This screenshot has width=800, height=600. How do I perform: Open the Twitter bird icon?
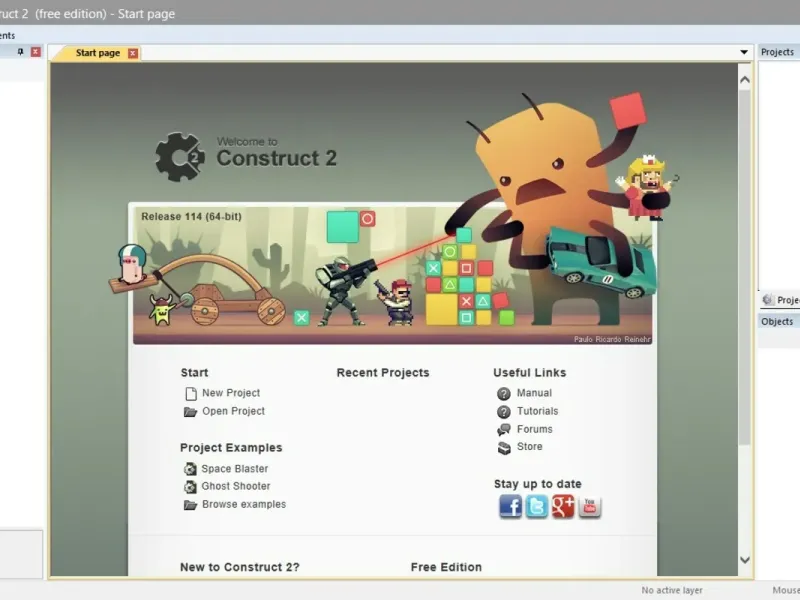pyautogui.click(x=537, y=506)
